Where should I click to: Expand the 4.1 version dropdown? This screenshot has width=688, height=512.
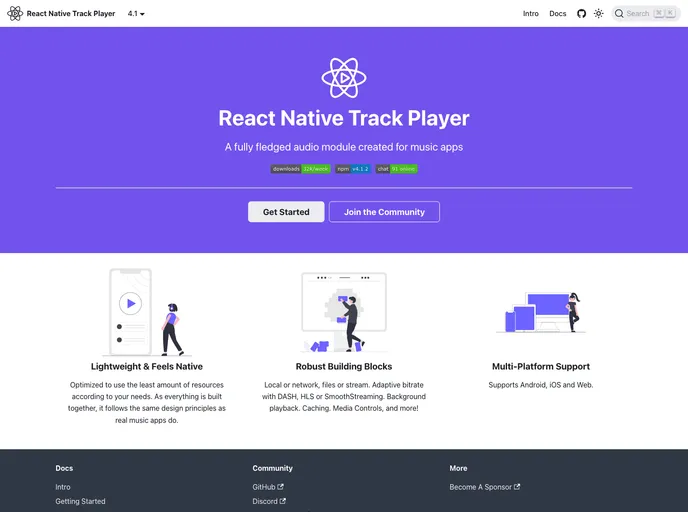[136, 14]
